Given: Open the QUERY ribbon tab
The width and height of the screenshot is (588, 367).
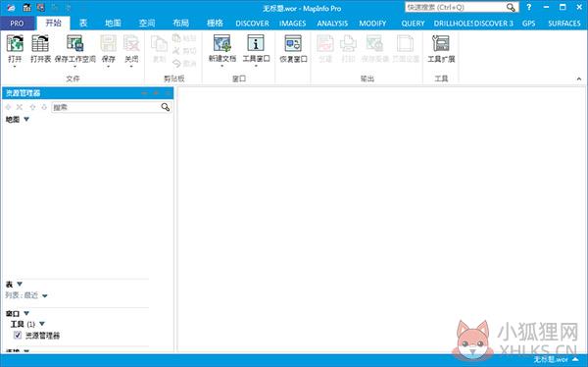Looking at the screenshot, I should tap(413, 24).
